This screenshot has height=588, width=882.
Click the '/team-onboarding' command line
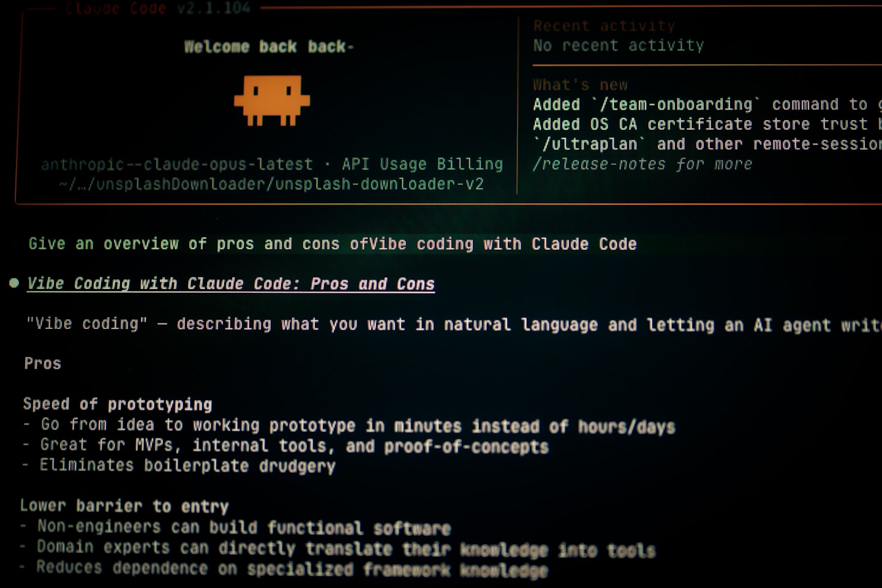[707, 104]
